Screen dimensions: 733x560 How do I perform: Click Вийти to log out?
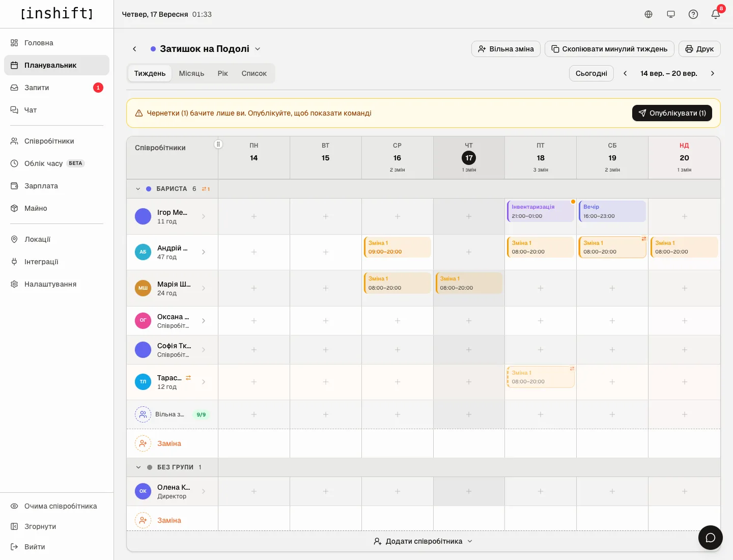(57, 547)
